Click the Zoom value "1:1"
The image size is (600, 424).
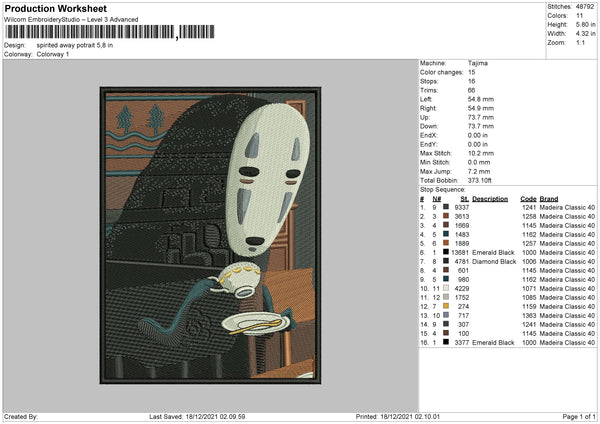click(580, 42)
